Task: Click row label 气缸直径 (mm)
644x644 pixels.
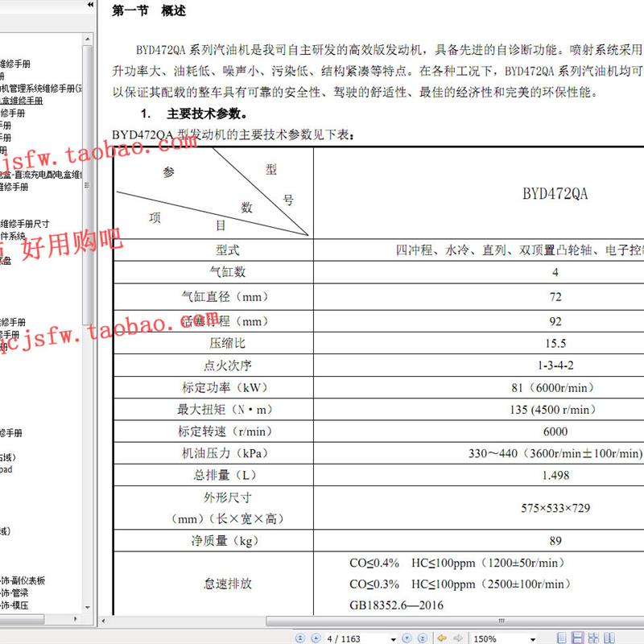Action: pyautogui.click(x=225, y=296)
